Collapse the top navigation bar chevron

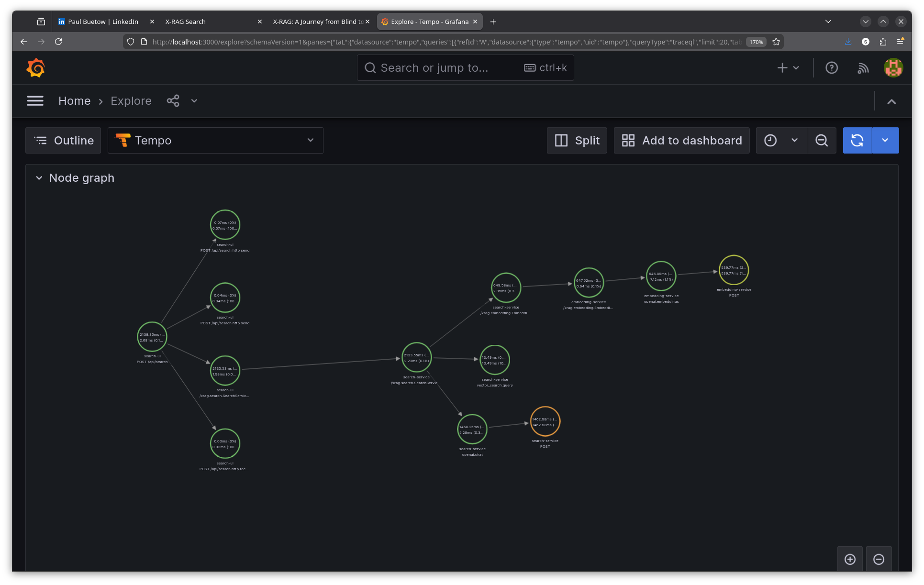(x=891, y=101)
